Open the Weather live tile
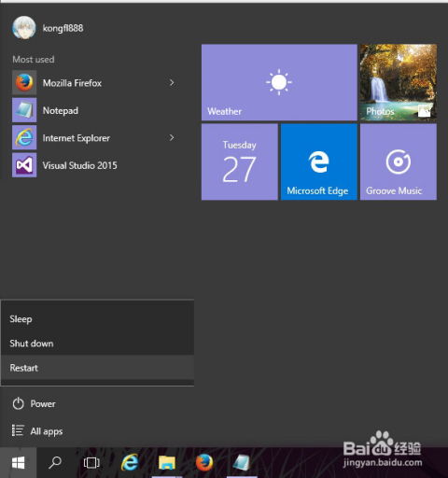 [x=279, y=82]
